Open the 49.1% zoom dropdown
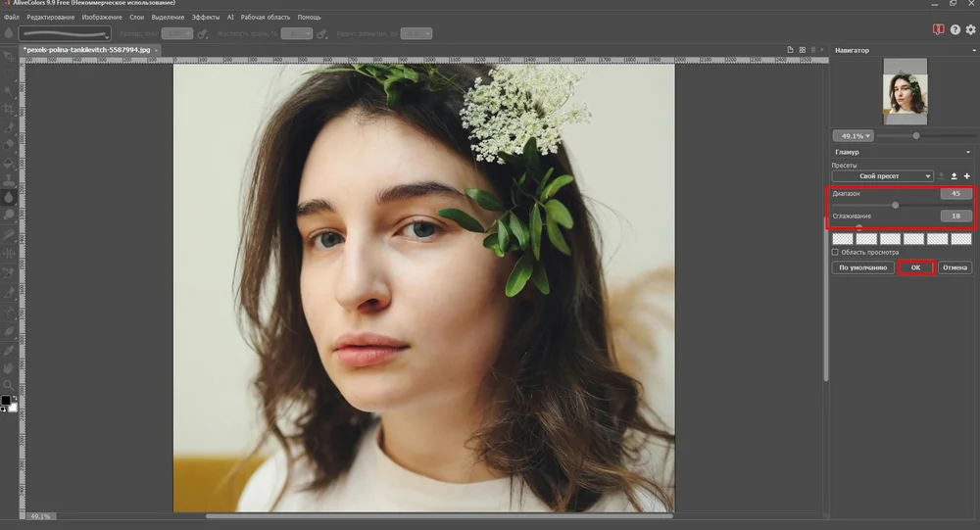 tap(854, 135)
